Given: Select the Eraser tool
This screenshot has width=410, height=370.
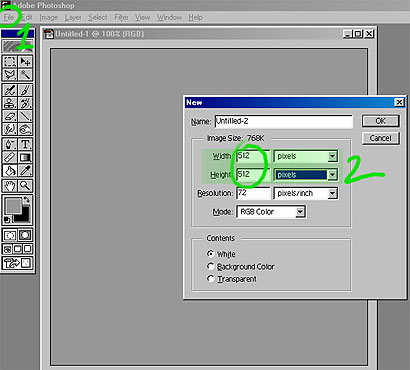Looking at the screenshot, I should 10,116.
